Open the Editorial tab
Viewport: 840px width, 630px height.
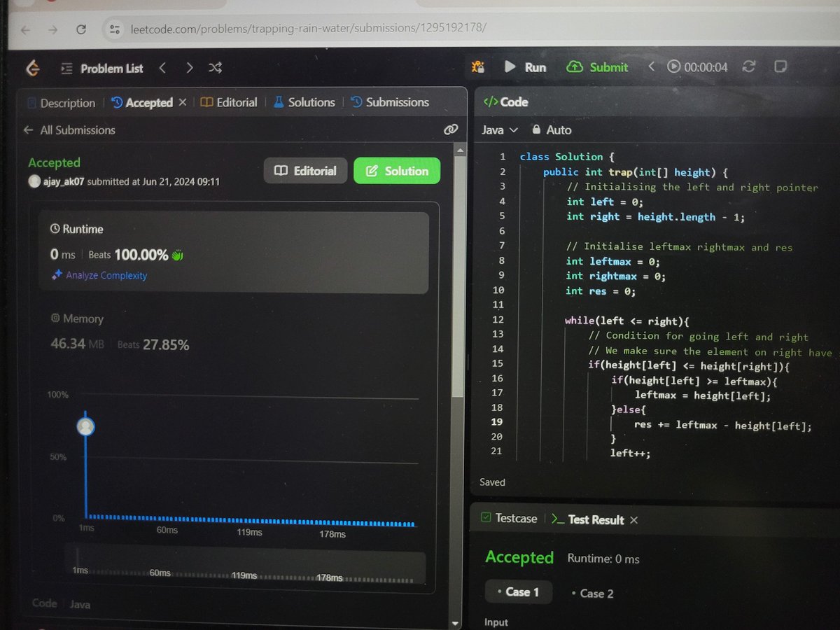(x=229, y=102)
